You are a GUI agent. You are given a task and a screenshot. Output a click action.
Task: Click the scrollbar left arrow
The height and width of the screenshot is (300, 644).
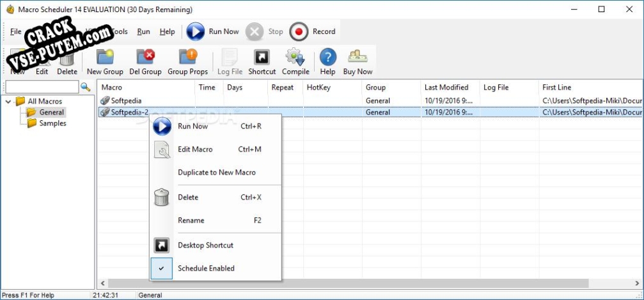[x=102, y=283]
